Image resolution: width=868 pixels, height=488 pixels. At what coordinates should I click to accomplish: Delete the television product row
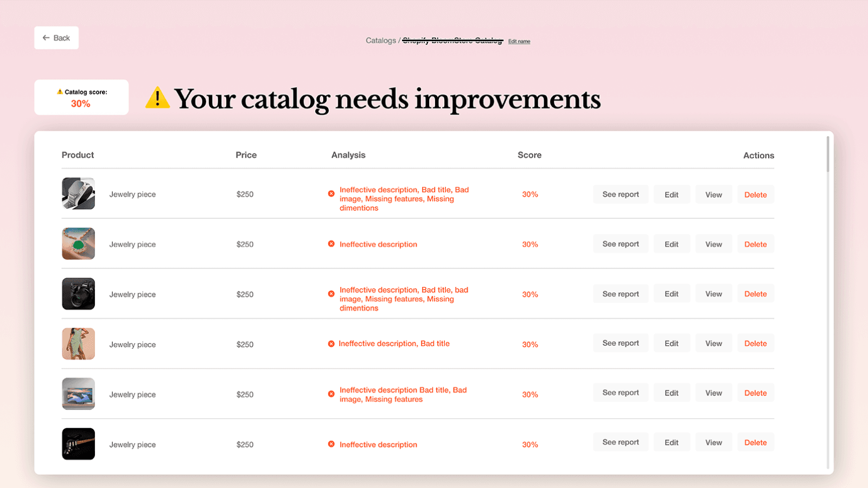(755, 393)
